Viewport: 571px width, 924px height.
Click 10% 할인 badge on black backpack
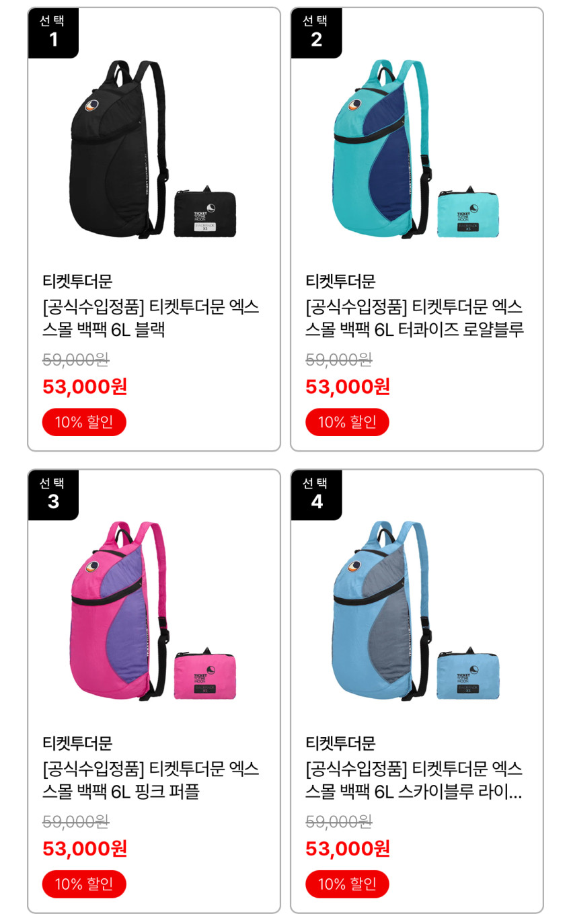[84, 422]
